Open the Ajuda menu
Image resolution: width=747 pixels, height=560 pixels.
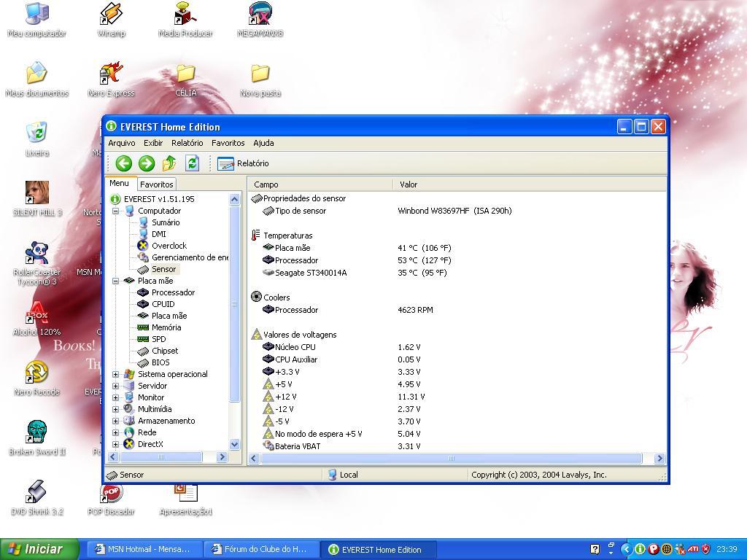click(263, 143)
